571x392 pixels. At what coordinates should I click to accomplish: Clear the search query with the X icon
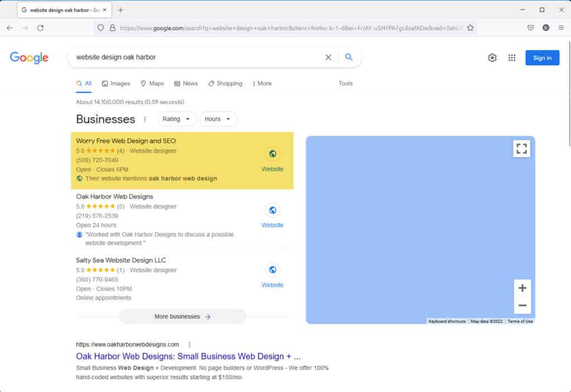[x=328, y=57]
